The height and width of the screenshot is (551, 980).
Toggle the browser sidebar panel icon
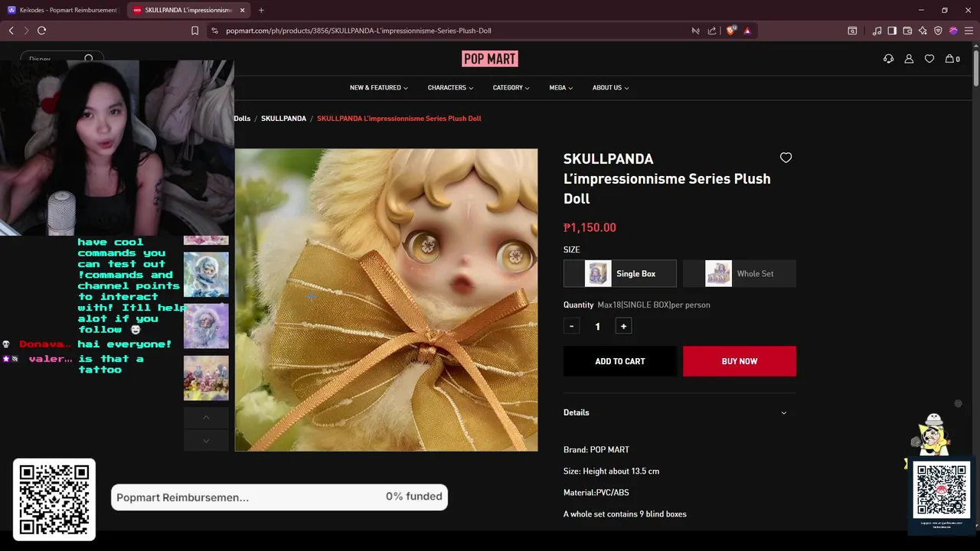pos(892,31)
